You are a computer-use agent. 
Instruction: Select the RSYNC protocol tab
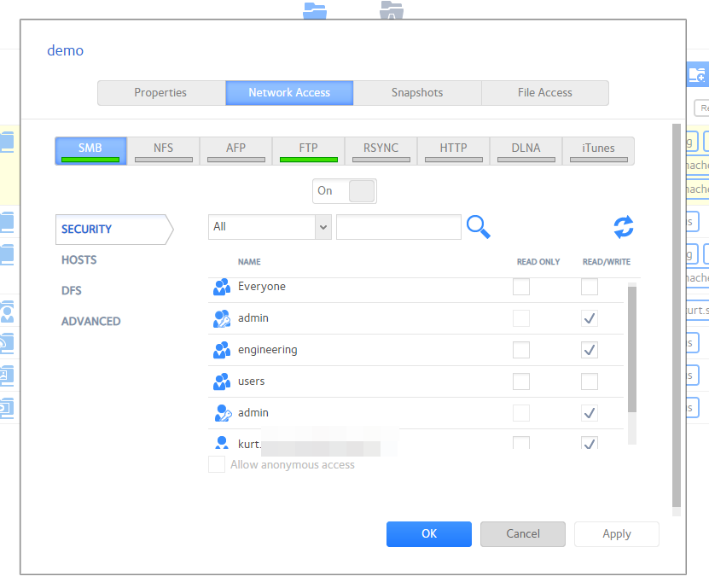(381, 151)
